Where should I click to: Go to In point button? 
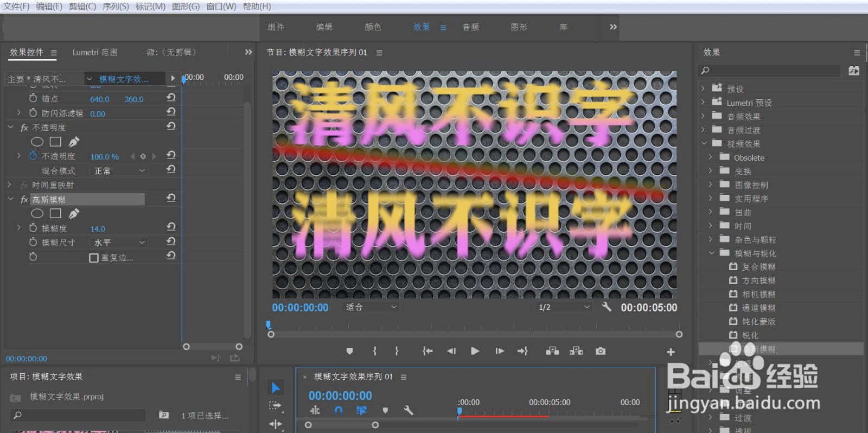pyautogui.click(x=427, y=351)
